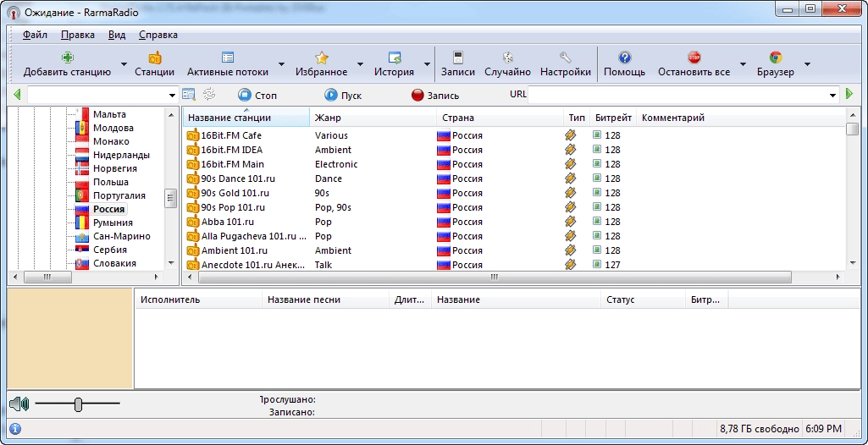The image size is (868, 445).
Task: Click the green back arrow
Action: [17, 95]
